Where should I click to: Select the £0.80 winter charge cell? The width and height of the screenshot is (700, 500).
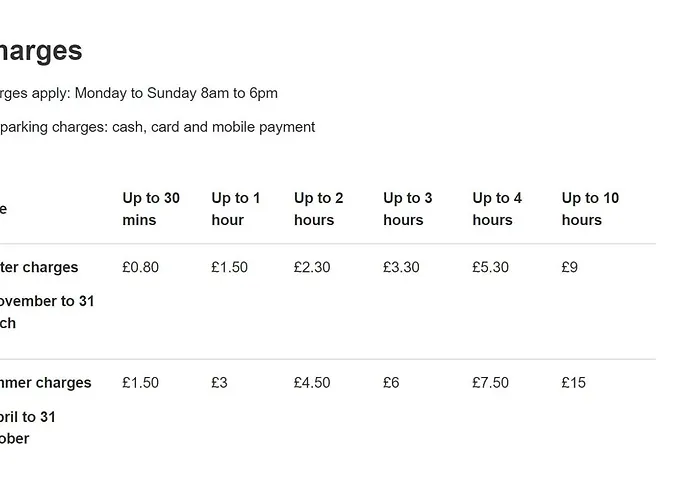pos(141,267)
